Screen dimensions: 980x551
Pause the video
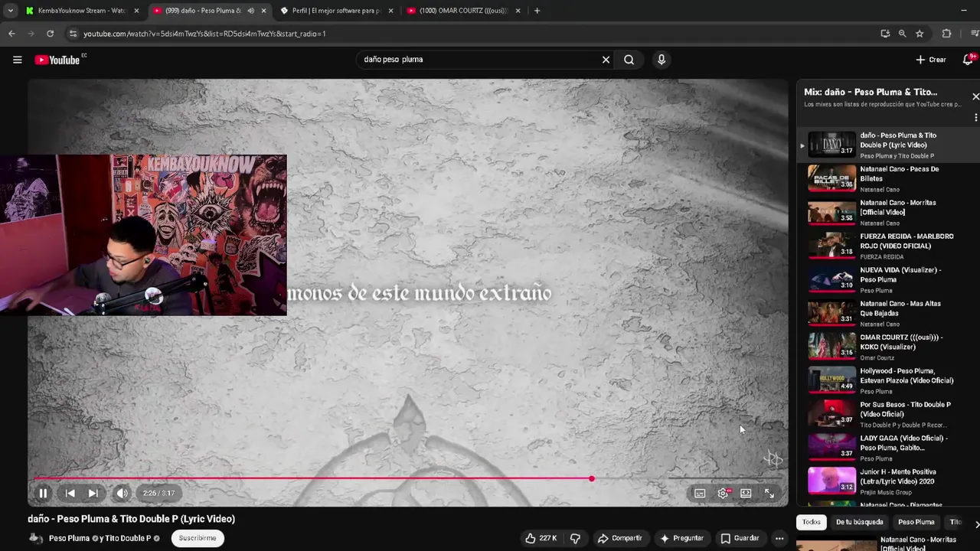[43, 494]
